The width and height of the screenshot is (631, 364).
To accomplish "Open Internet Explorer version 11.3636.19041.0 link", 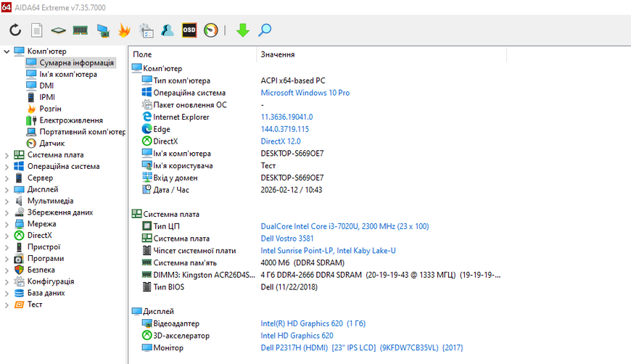I will [x=286, y=117].
